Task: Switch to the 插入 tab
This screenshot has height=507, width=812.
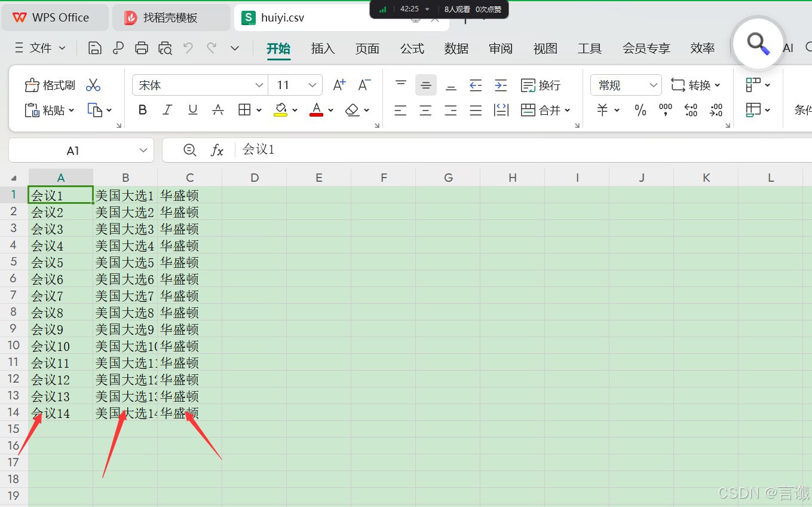Action: [x=323, y=48]
